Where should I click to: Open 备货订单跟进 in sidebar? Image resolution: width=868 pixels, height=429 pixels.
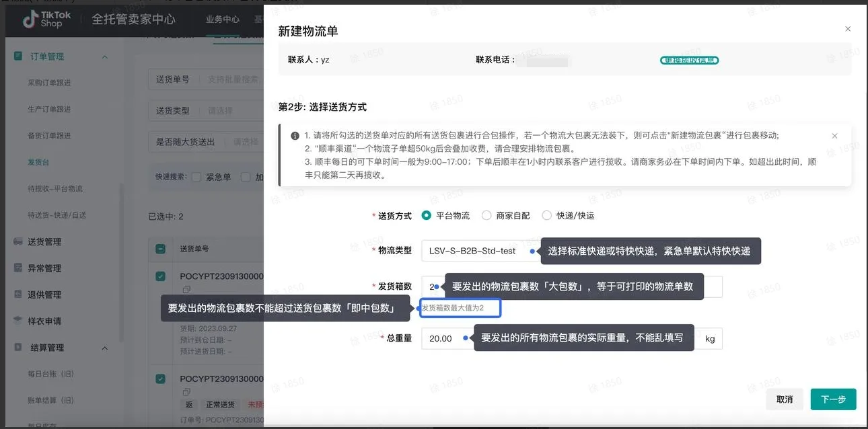49,136
